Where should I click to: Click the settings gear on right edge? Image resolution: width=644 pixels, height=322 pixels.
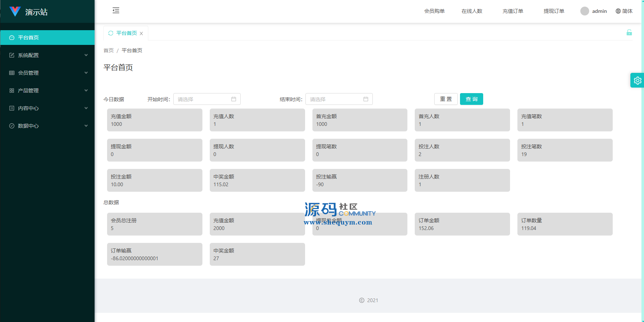[637, 80]
